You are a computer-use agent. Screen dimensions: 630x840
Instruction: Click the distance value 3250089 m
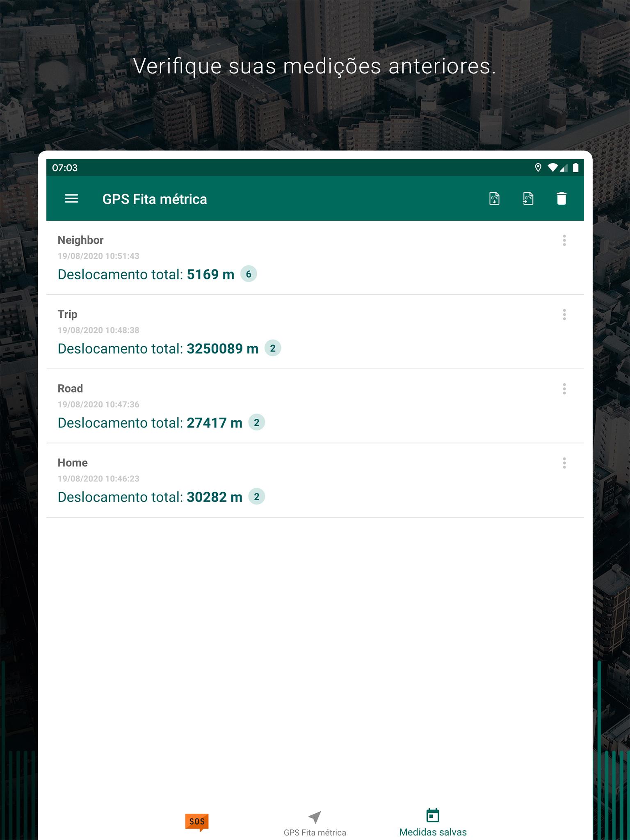pos(223,349)
